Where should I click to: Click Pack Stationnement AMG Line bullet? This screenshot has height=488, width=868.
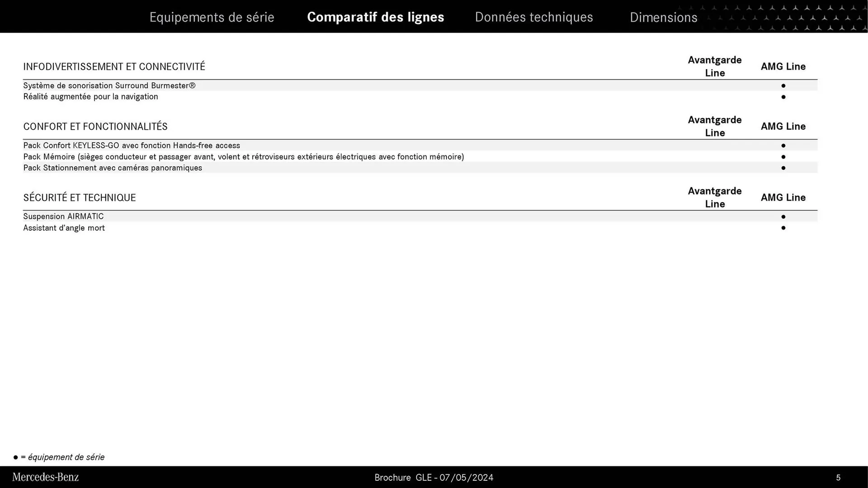pyautogui.click(x=783, y=168)
